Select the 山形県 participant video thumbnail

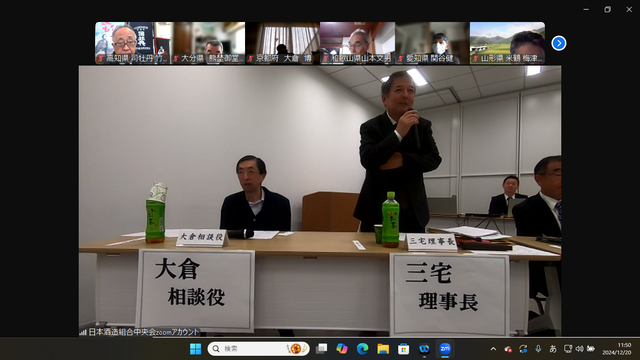coord(507,43)
